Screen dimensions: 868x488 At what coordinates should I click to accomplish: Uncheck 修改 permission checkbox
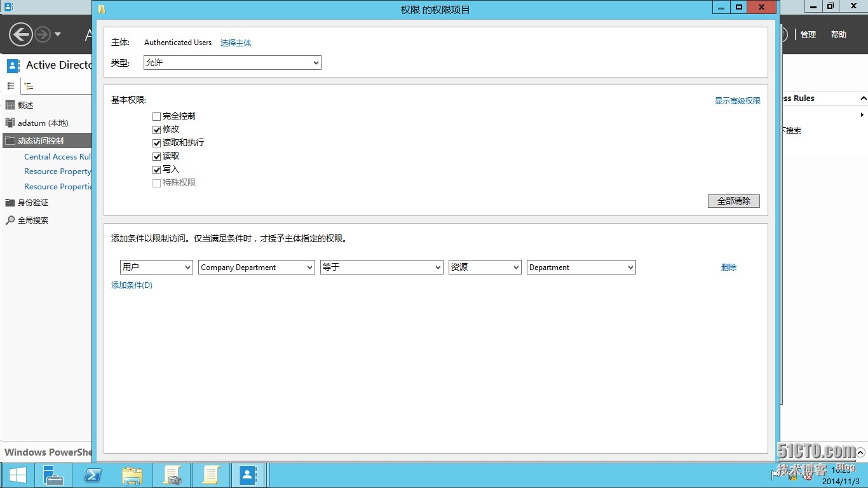(156, 130)
